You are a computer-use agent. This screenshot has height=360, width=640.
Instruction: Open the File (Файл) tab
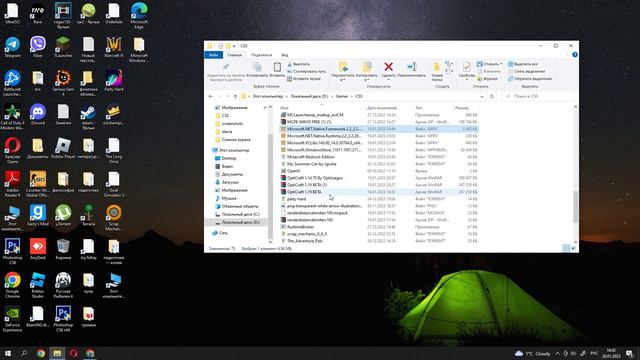(x=213, y=55)
